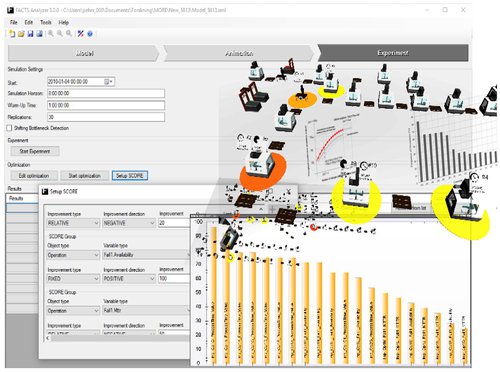The width and height of the screenshot is (500, 372).
Task: Click the Save As toolbar icon
Action: [39, 34]
